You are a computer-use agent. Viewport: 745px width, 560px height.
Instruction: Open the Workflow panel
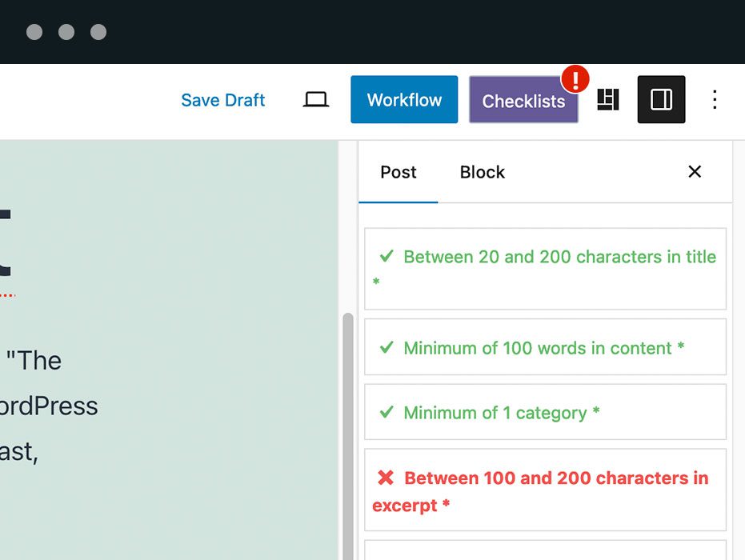pyautogui.click(x=403, y=99)
